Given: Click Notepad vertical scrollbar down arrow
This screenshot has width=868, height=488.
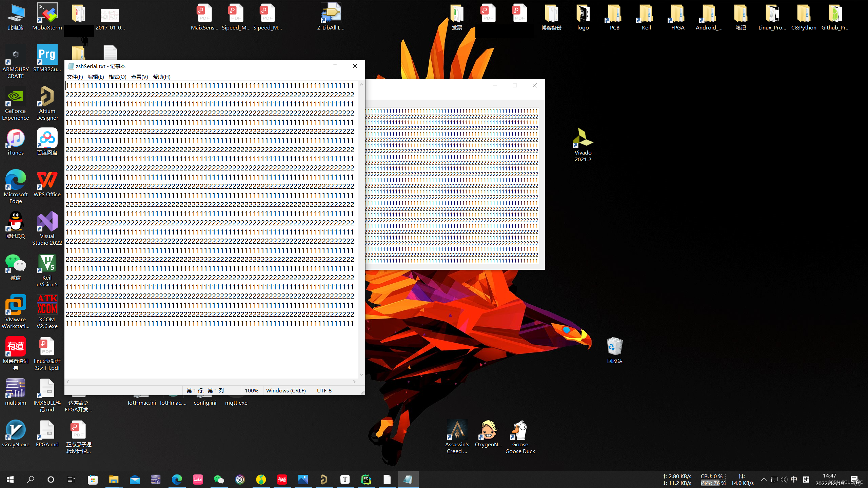Looking at the screenshot, I should [x=361, y=374].
